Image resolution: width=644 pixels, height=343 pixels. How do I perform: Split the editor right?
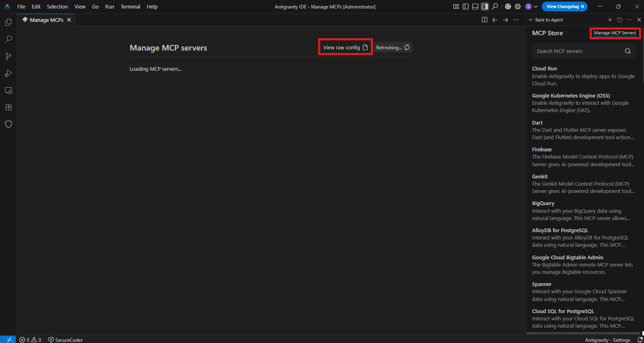(484, 20)
